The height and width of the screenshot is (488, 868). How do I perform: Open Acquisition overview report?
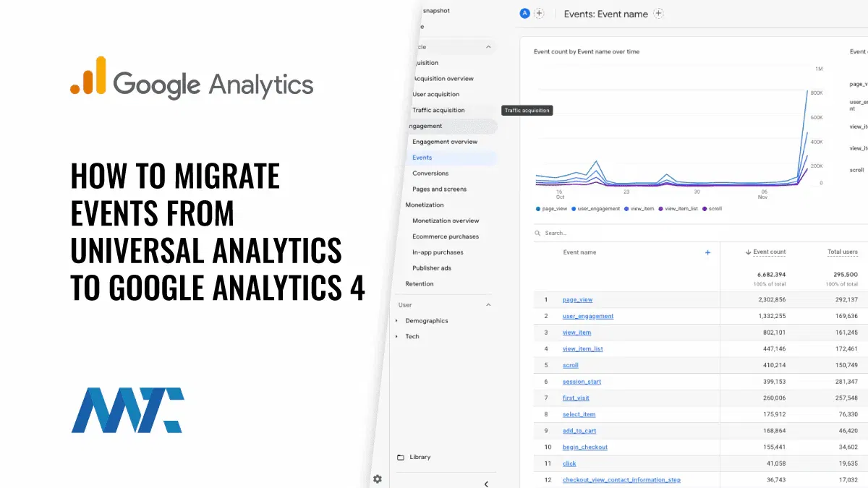[x=443, y=78]
